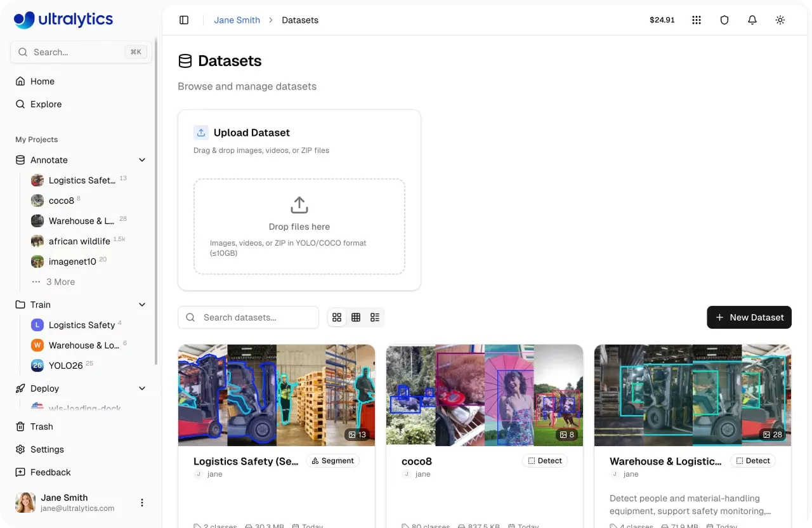Click Warehouse orange W project icon
Screen dimensions: 812x528
[x=37, y=345]
